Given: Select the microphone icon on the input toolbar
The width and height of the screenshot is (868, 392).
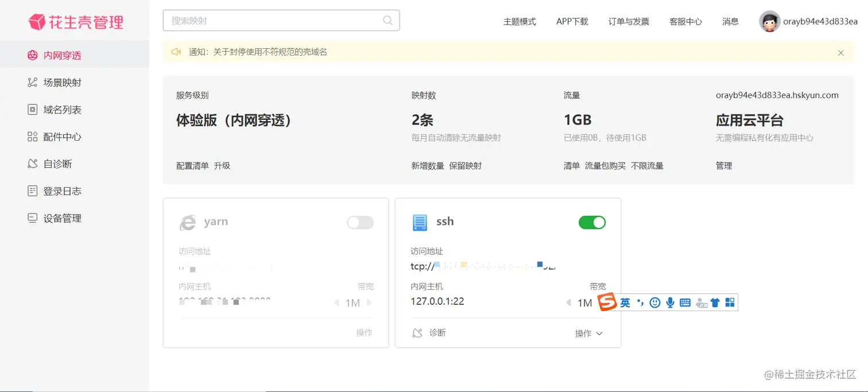Looking at the screenshot, I should (669, 302).
